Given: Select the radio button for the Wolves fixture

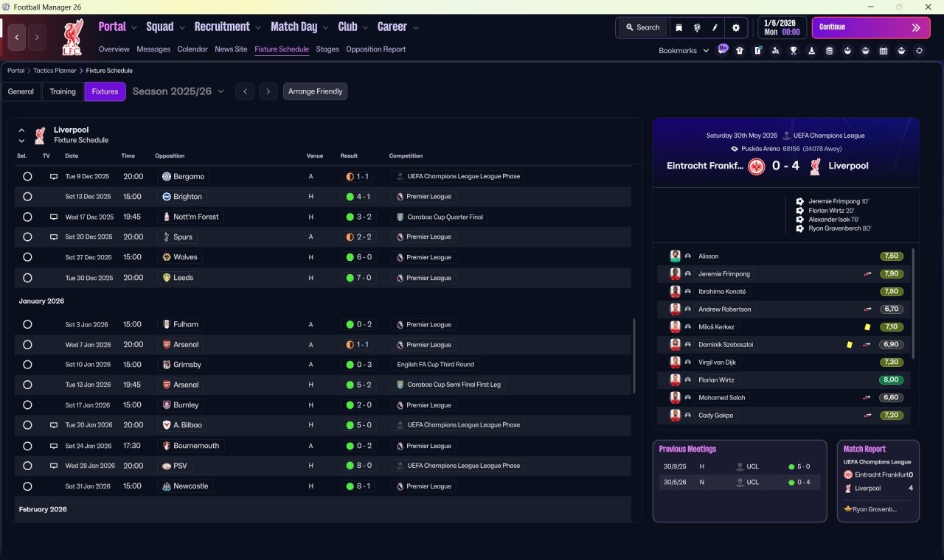Looking at the screenshot, I should [x=27, y=257].
